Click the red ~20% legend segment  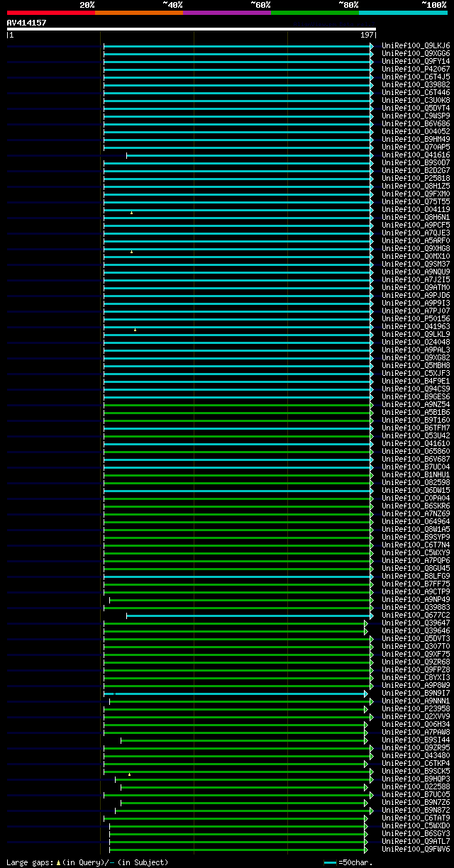point(51,13)
